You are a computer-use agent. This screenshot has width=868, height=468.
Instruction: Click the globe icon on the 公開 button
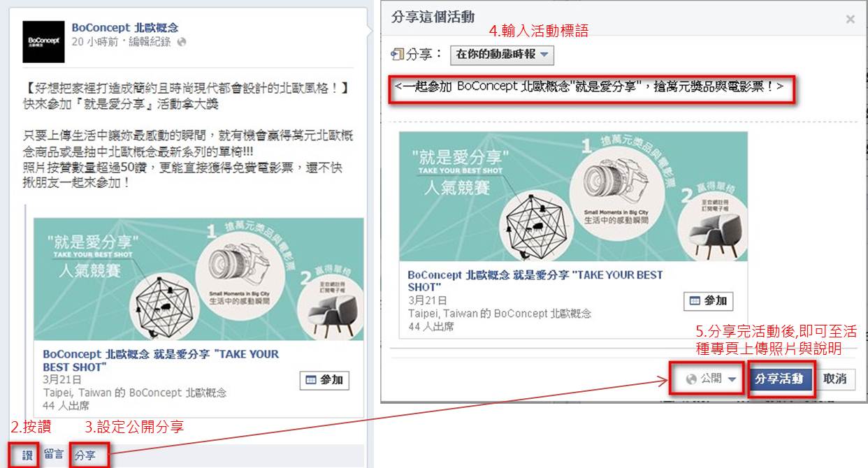pyautogui.click(x=692, y=379)
